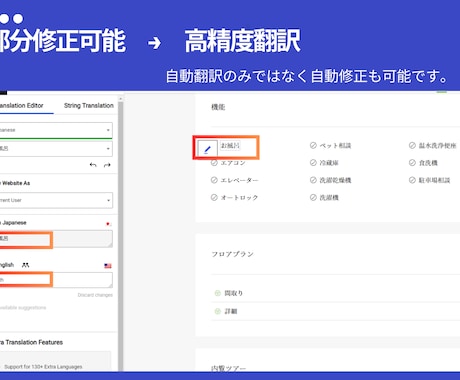Click the circle icon beside 温水洗浄便座
Screen dimensions: 460x380
coord(412,145)
